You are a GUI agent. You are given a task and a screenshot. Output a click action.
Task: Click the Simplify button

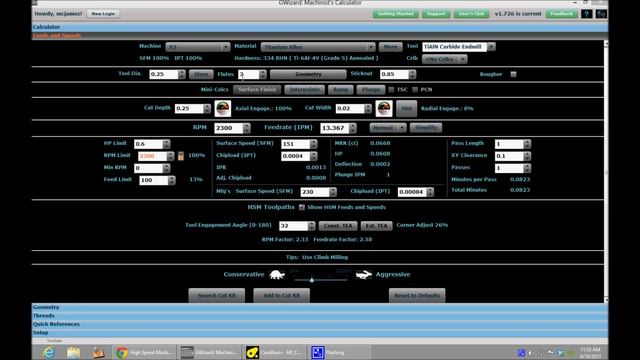(426, 128)
